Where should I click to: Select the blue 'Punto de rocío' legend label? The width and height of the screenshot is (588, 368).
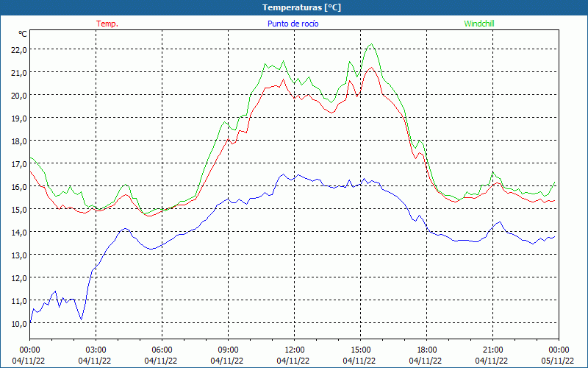[x=293, y=24]
